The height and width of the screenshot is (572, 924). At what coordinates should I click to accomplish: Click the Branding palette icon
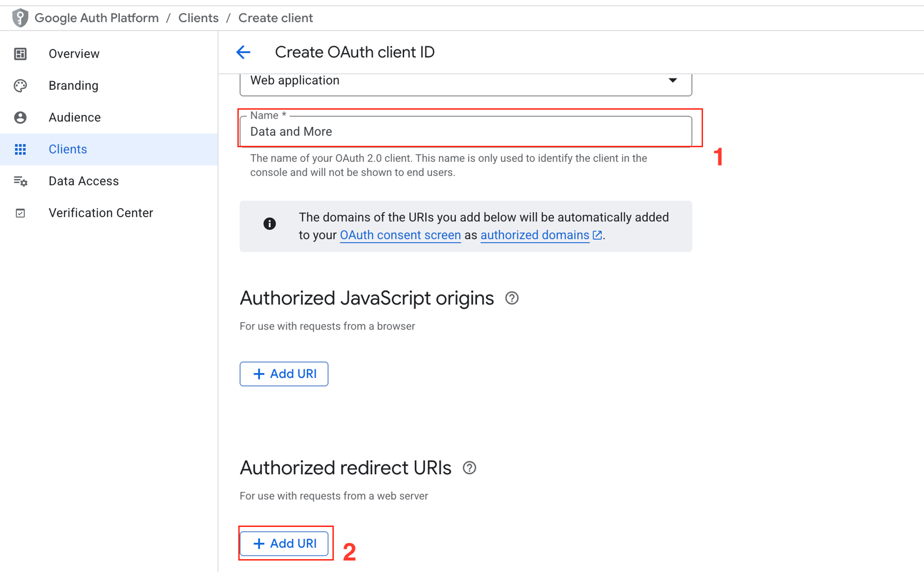point(20,85)
